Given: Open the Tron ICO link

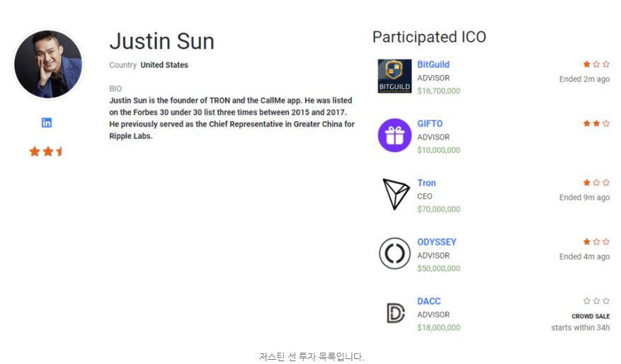Looking at the screenshot, I should pos(426,183).
